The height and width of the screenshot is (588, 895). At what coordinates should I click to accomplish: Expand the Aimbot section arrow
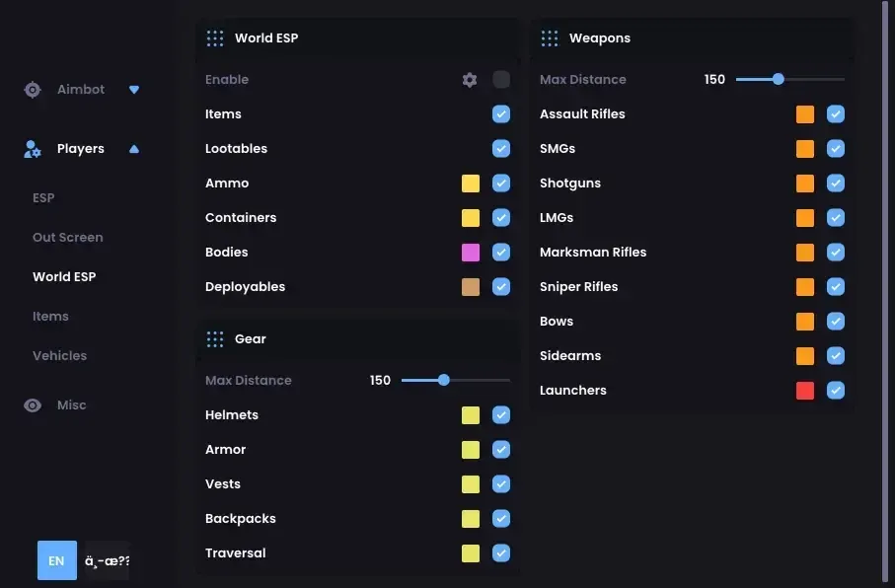(x=134, y=90)
